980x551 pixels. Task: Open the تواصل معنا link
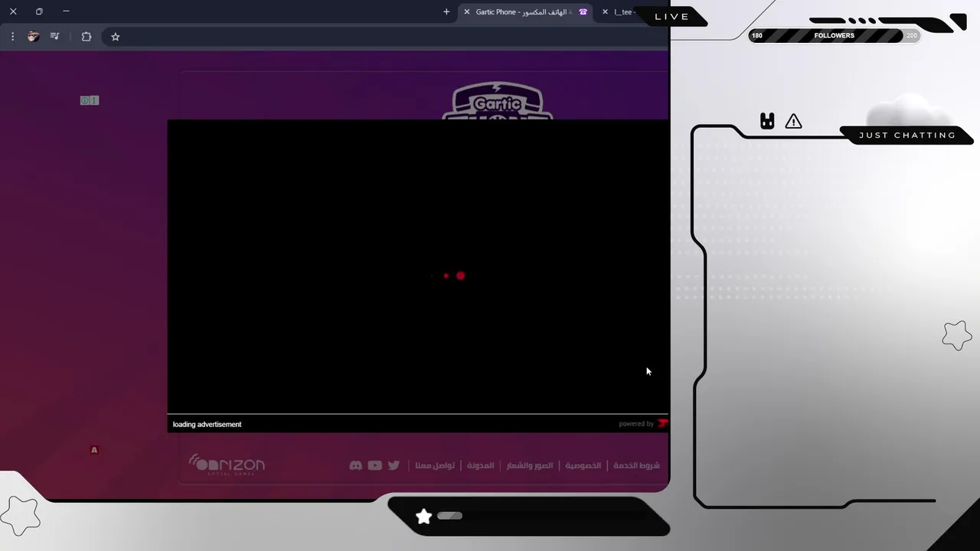435,465
